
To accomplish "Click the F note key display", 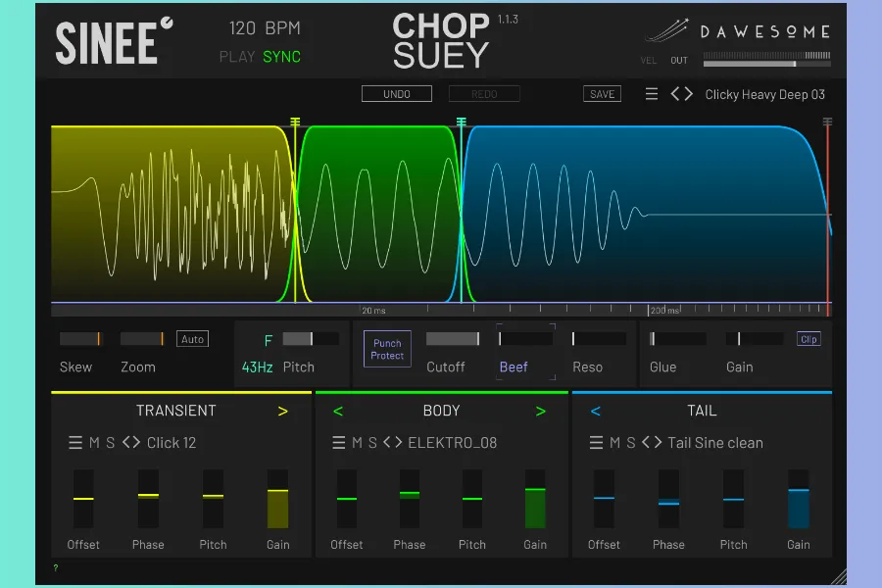I will tap(269, 340).
